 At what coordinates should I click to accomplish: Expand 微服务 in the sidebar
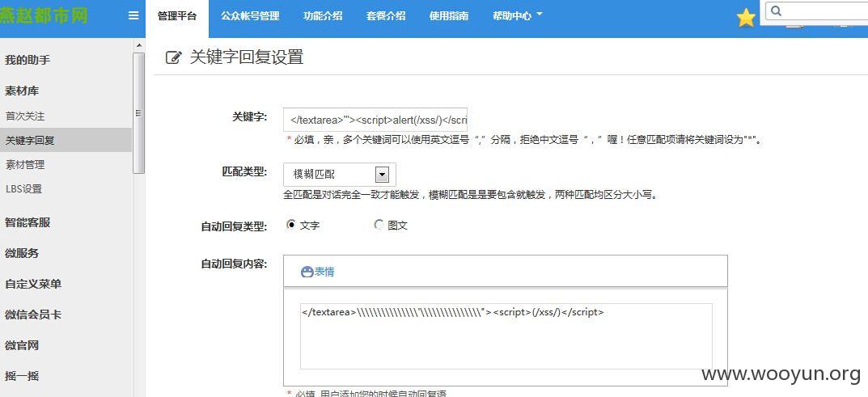[x=22, y=253]
